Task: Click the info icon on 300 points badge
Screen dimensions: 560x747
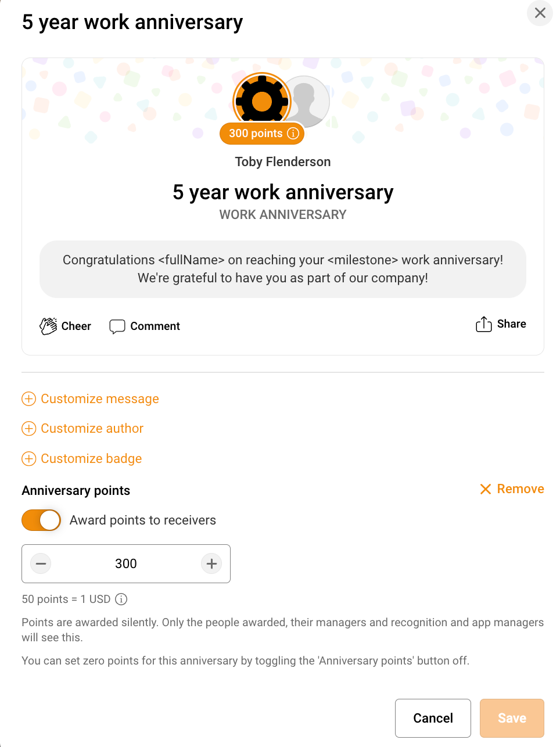Action: [293, 134]
